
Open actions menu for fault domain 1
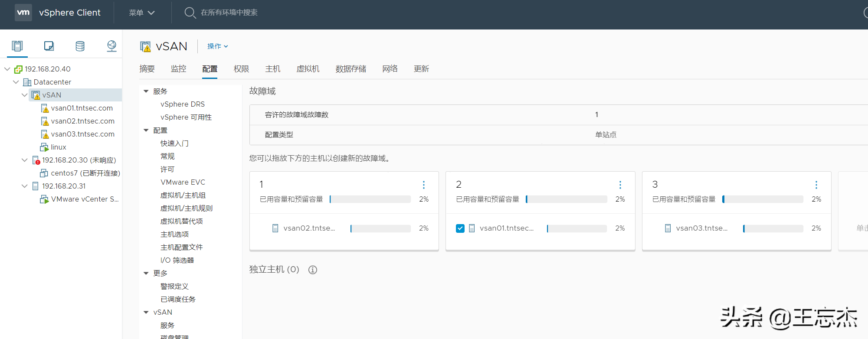424,185
